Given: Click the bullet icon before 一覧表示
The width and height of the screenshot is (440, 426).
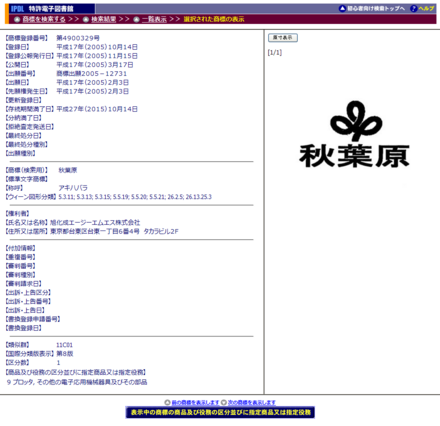Looking at the screenshot, I should [136, 19].
